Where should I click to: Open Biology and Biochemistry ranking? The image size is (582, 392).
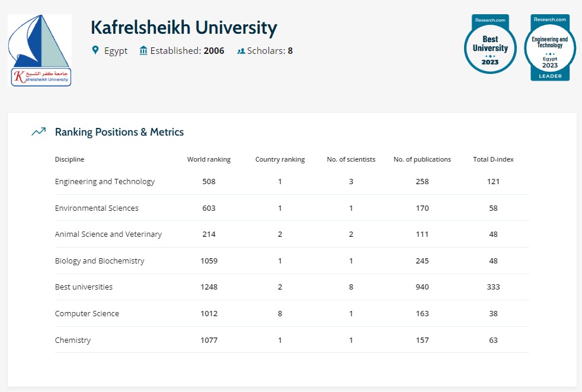tap(99, 261)
